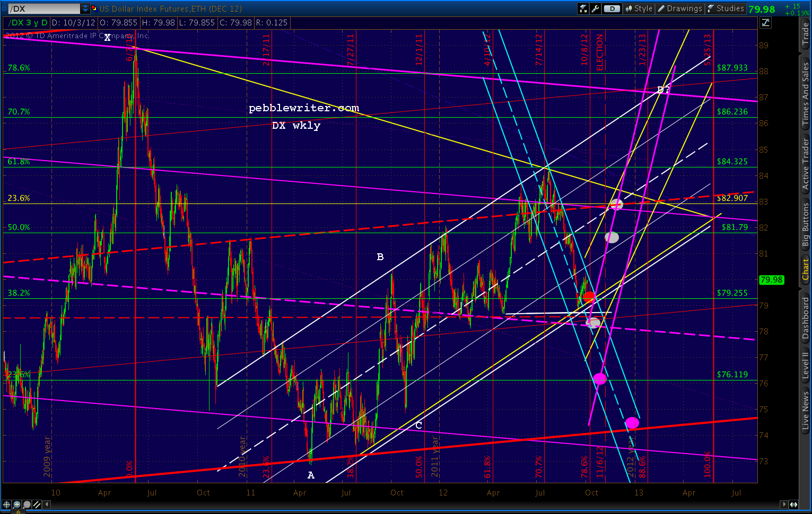Select the Chart sidebar tab
The width and height of the screenshot is (812, 514).
pyautogui.click(x=806, y=270)
